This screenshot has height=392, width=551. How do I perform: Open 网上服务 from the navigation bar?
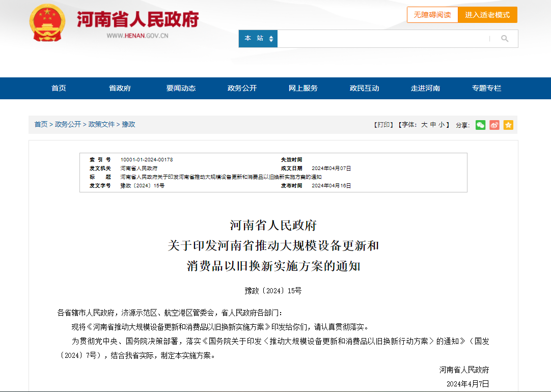tap(303, 88)
